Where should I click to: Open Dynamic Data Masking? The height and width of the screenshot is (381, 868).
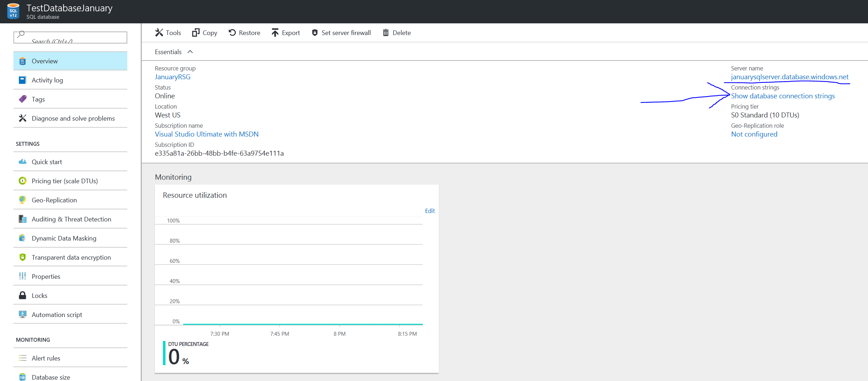tap(70, 238)
